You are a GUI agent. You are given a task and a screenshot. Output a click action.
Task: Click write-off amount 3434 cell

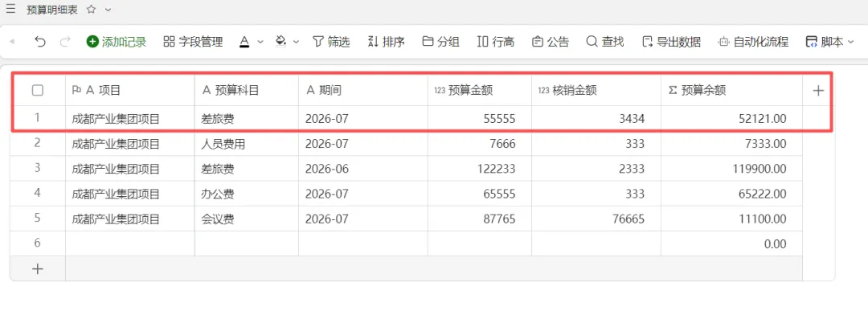pos(596,118)
